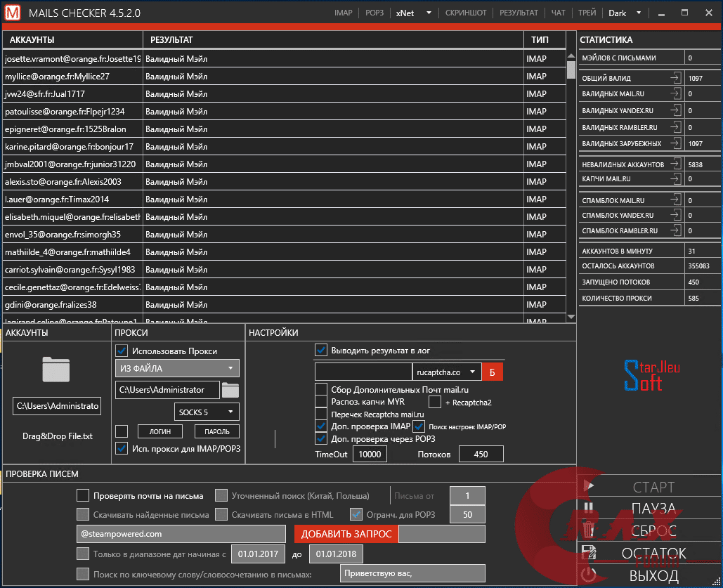
Task: Select РЕЗУЛЬТАТ in the top menu
Action: [x=519, y=13]
